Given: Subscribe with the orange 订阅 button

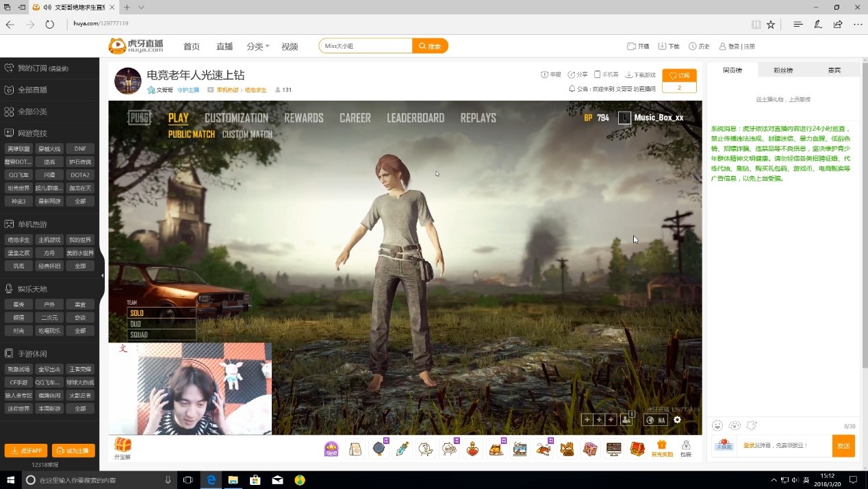Looking at the screenshot, I should (679, 76).
